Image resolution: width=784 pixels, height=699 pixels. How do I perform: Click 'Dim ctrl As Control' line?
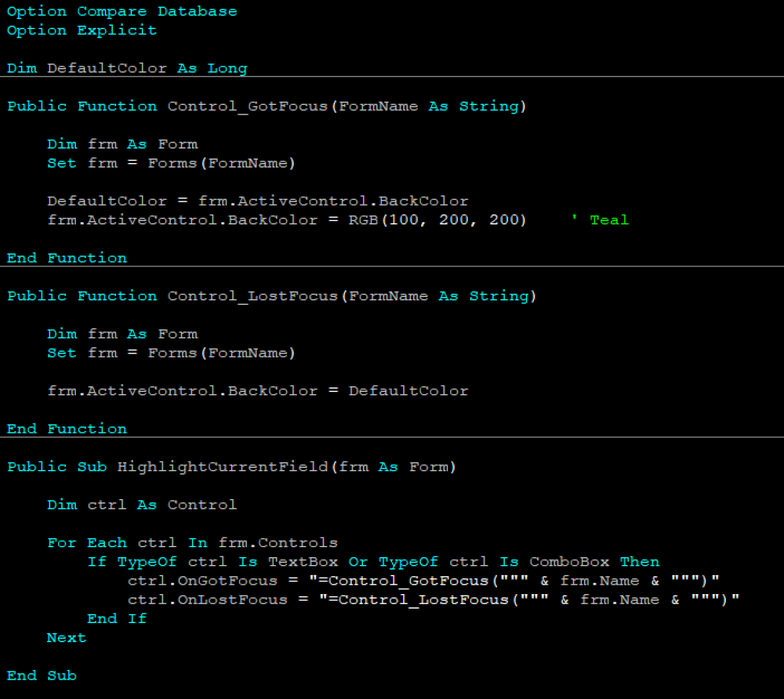pyautogui.click(x=142, y=505)
